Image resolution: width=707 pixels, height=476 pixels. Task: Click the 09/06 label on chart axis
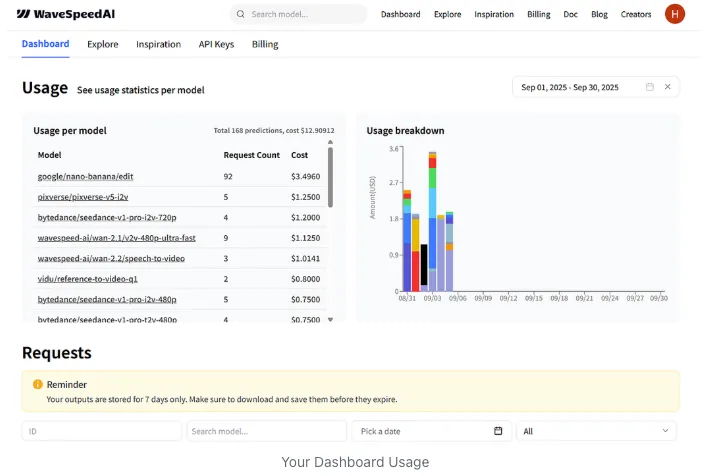458,298
